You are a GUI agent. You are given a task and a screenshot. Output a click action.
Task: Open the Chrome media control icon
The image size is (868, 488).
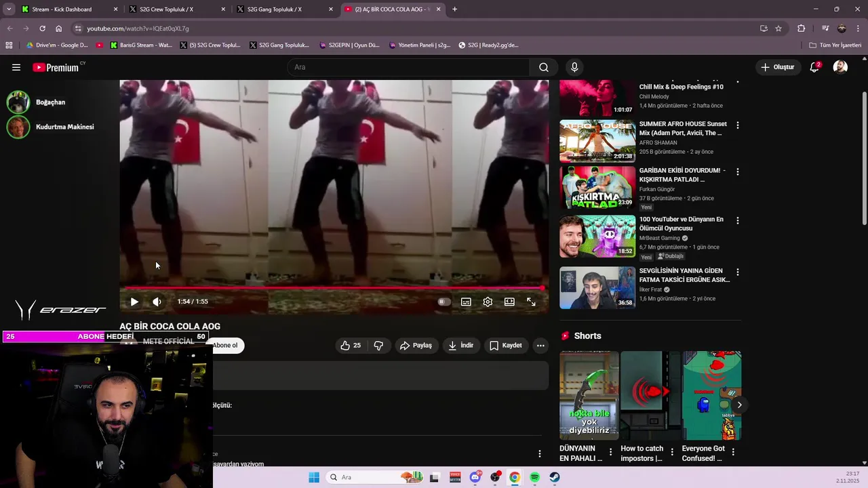click(x=825, y=28)
